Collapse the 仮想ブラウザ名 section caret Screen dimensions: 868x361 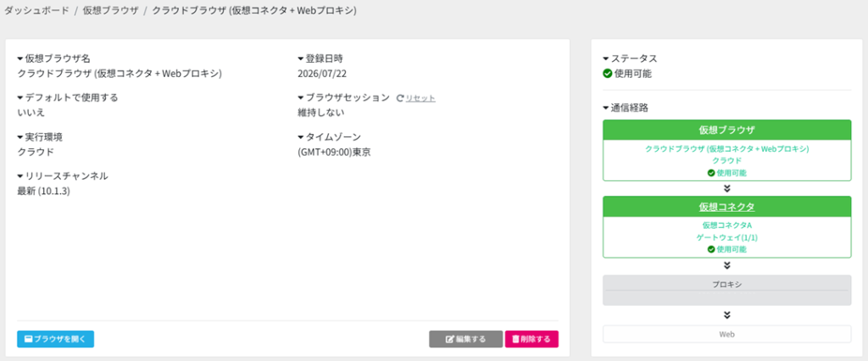[20, 58]
